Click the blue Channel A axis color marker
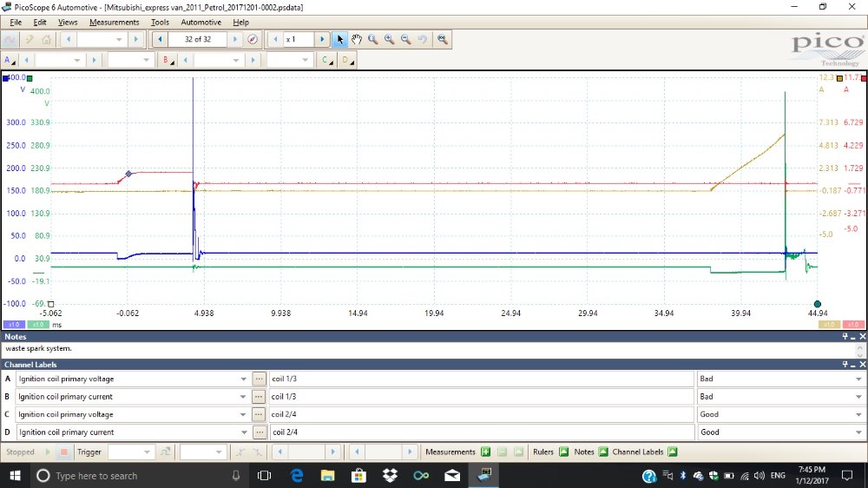 click(x=5, y=78)
